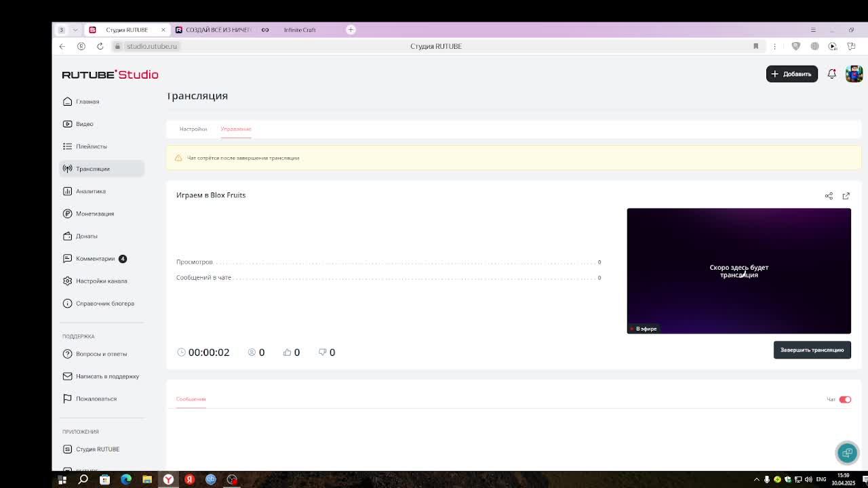The height and width of the screenshot is (488, 868).
Task: Switch to the СОЗДАЙ ВСЁ ИЗ НИЧЕГО browser tab
Action: (213, 30)
